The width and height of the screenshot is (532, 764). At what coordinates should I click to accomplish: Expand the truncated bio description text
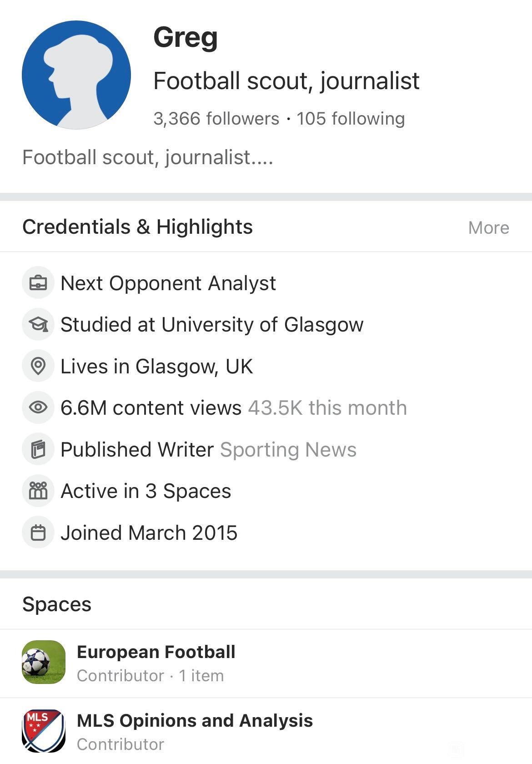[148, 158]
